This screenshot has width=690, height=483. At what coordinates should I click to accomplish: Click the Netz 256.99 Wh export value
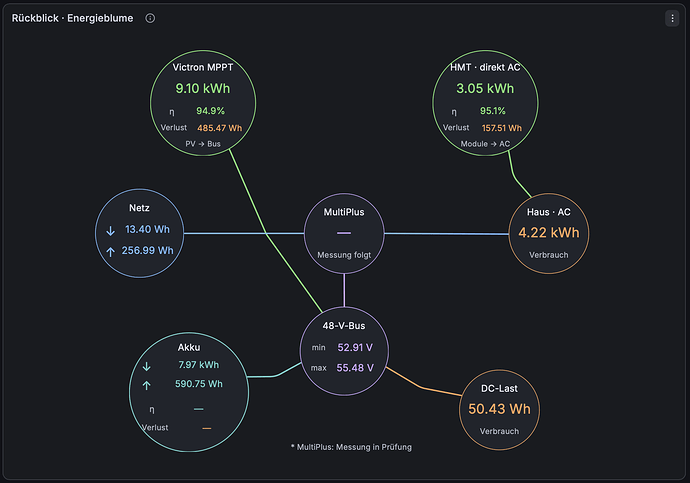147,250
